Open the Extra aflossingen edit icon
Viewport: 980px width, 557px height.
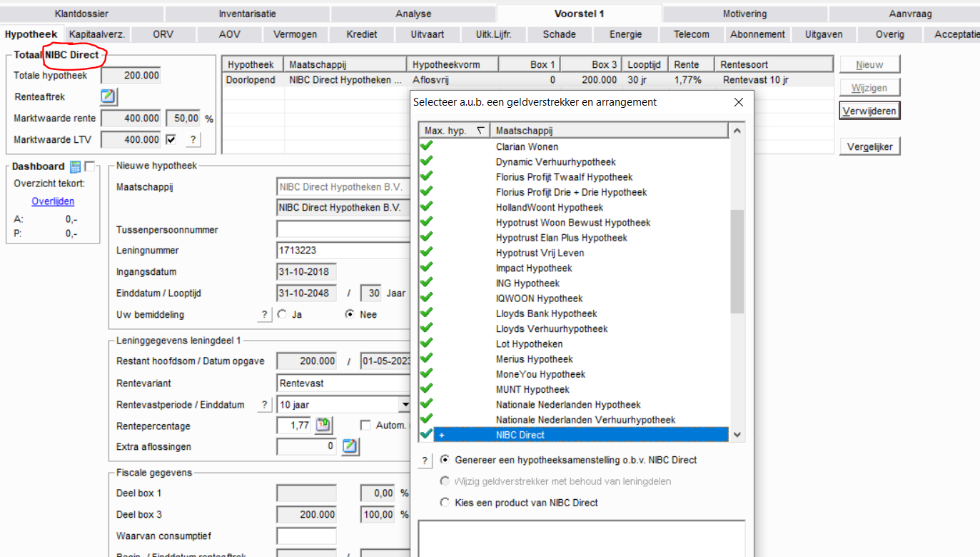[350, 447]
